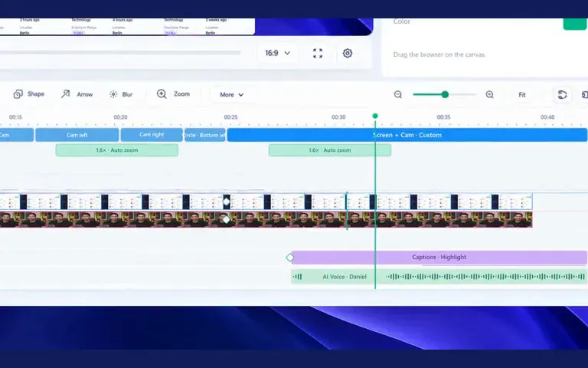588x368 pixels.
Task: Click the 00:35 mark on timeline ruler
Action: tap(443, 117)
